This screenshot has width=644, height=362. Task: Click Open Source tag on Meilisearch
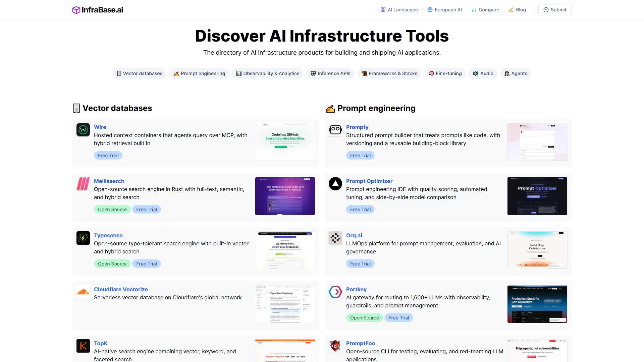[112, 209]
